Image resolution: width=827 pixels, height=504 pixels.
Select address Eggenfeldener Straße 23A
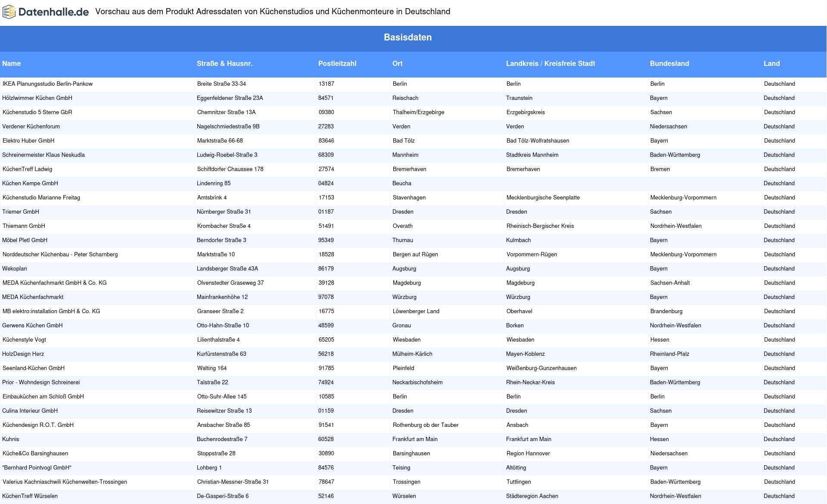click(x=230, y=98)
